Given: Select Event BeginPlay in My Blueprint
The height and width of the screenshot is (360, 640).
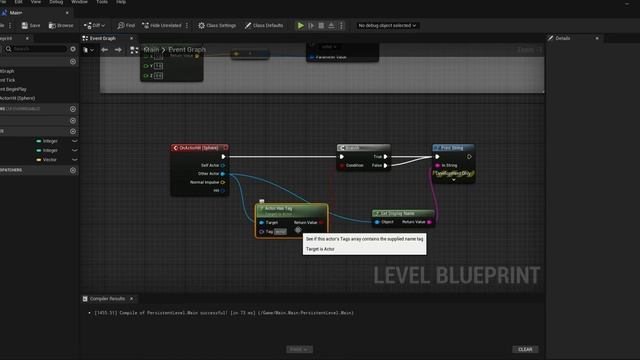Looking at the screenshot, I should (x=13, y=89).
